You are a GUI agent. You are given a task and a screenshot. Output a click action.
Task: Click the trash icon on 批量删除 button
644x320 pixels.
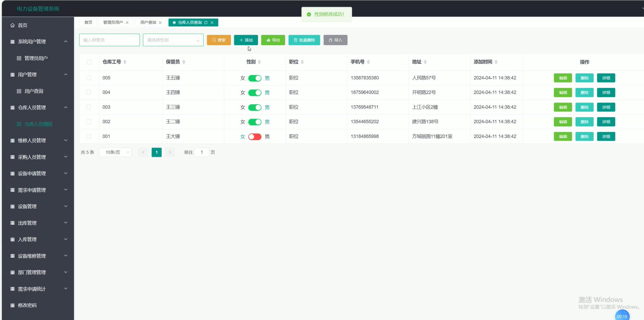(x=296, y=40)
